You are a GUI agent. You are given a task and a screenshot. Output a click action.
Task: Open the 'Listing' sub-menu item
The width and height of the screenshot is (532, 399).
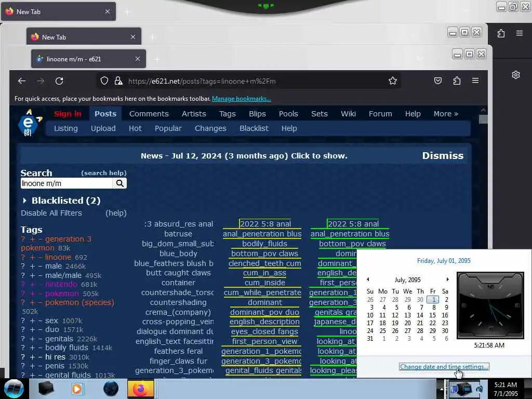pos(66,129)
